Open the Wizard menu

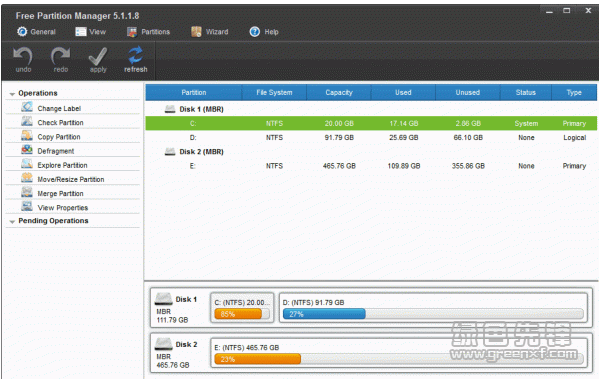coord(210,32)
